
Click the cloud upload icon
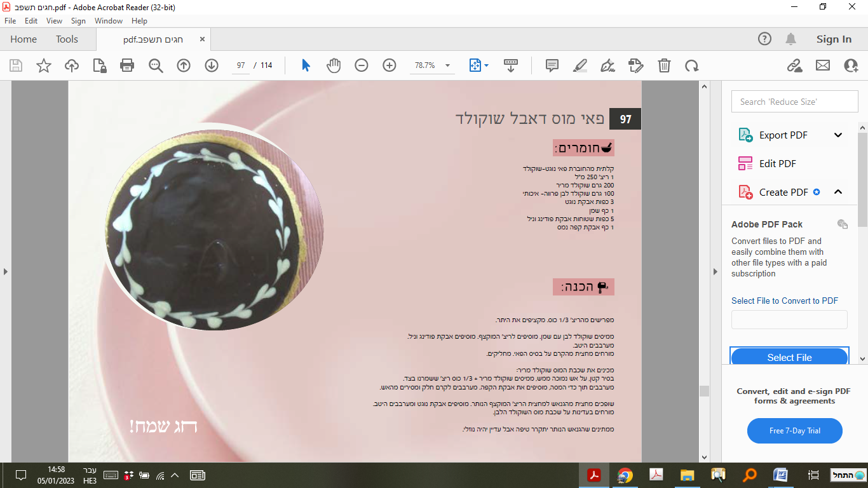(x=71, y=65)
